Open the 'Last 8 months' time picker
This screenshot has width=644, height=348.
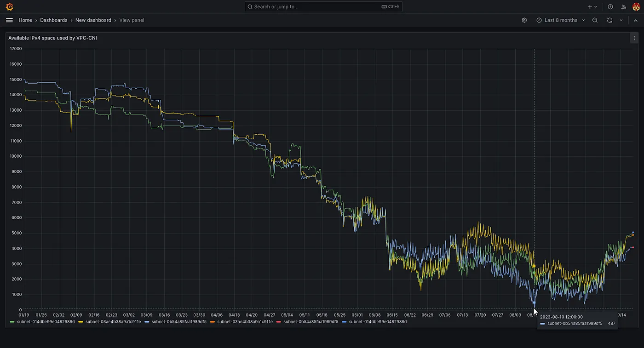(560, 20)
